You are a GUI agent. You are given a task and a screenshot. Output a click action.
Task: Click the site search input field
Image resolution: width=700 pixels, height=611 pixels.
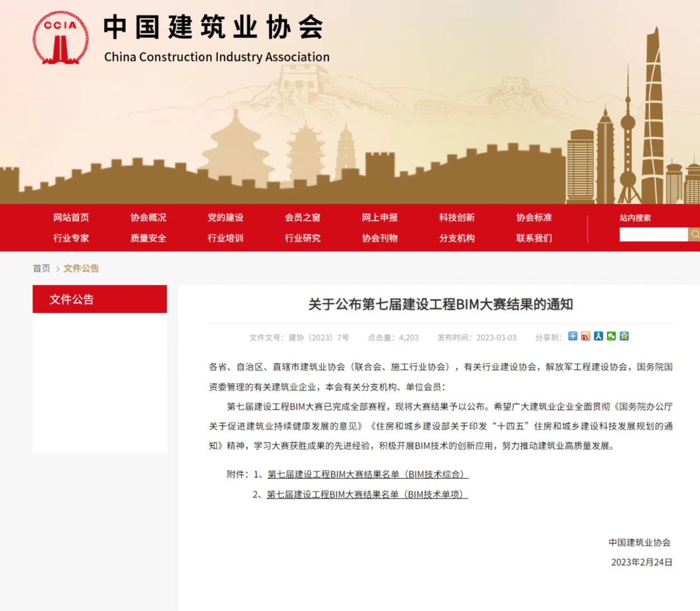pyautogui.click(x=653, y=234)
